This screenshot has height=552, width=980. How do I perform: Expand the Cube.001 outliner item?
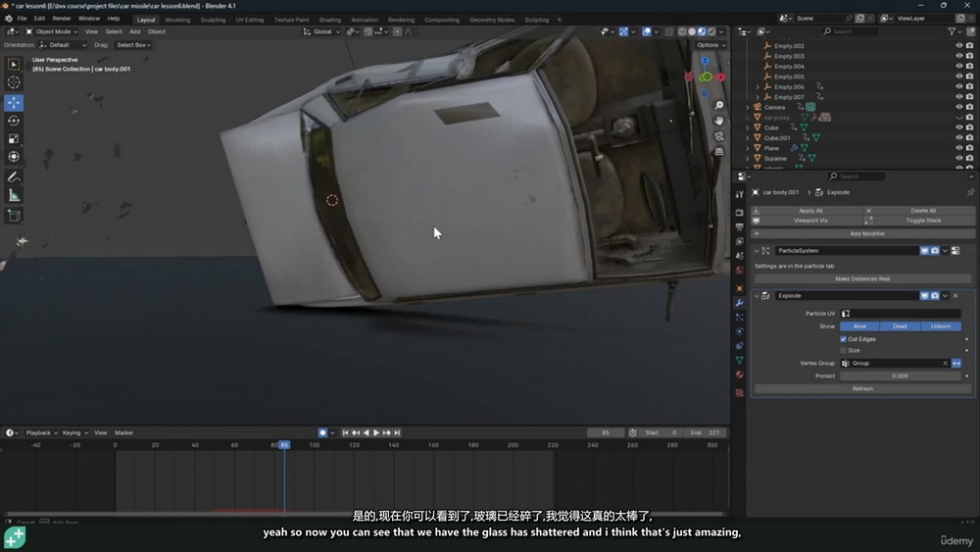click(748, 138)
